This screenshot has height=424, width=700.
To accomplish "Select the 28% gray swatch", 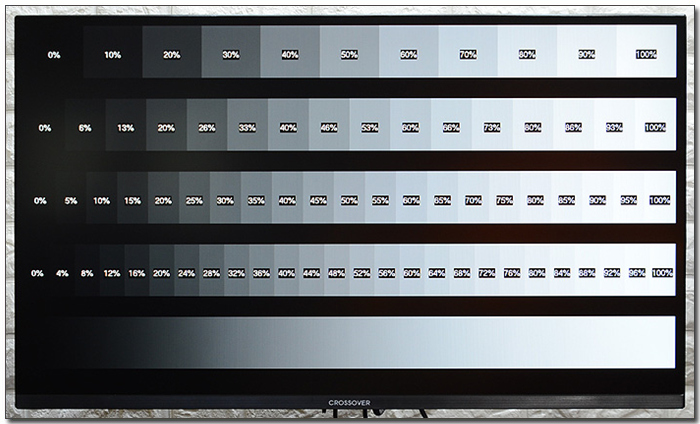I will point(212,270).
